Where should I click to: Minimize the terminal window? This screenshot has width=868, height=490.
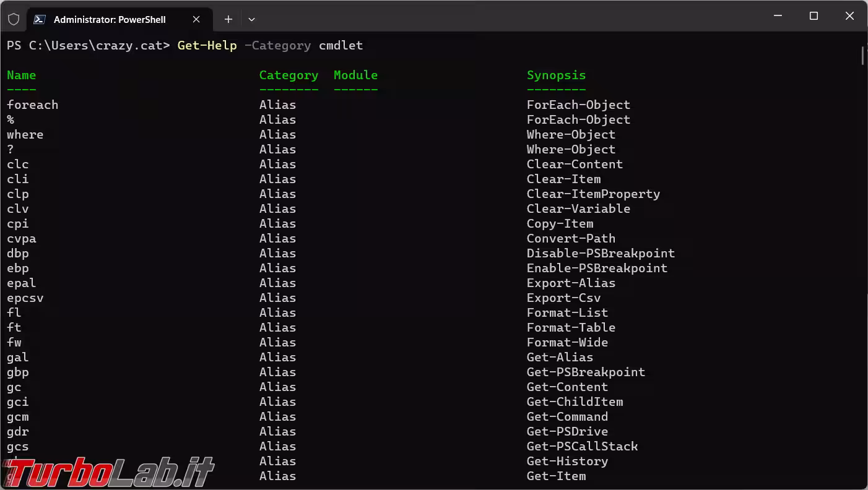point(778,16)
